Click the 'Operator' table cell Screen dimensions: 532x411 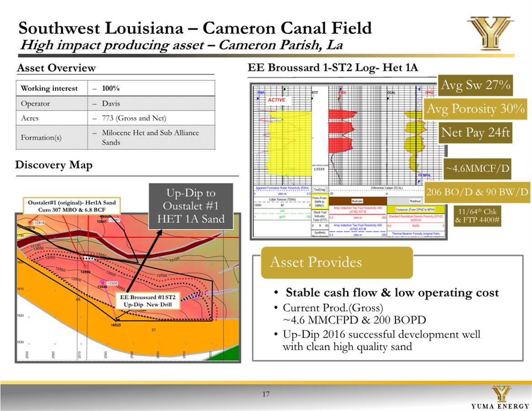(x=52, y=103)
